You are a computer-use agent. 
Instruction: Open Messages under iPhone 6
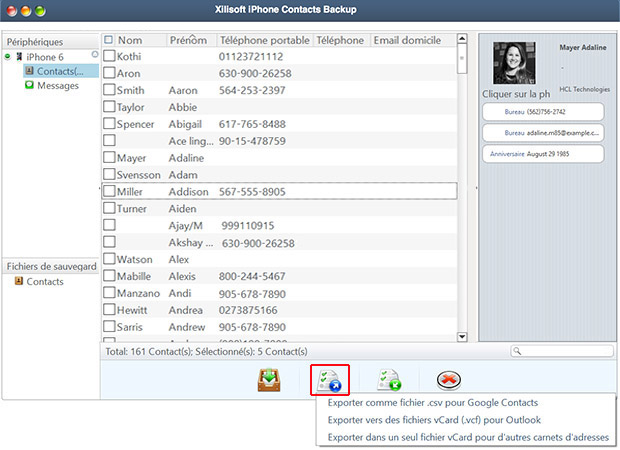pos(58,85)
